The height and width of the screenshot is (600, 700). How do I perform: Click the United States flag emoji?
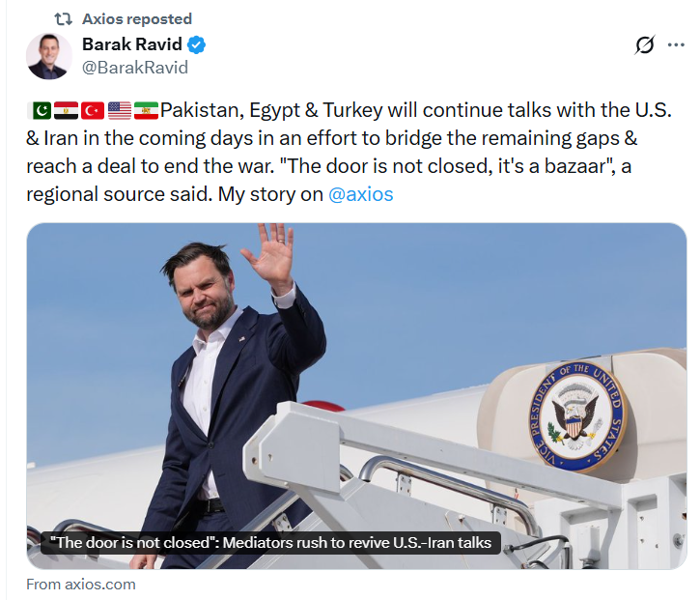pos(120,109)
